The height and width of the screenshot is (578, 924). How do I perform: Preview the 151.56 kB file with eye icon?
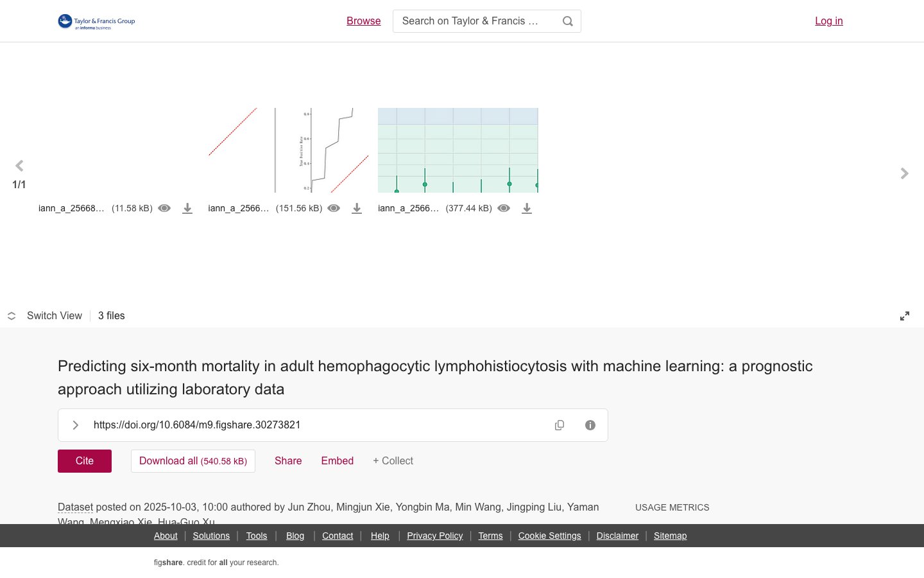(334, 208)
